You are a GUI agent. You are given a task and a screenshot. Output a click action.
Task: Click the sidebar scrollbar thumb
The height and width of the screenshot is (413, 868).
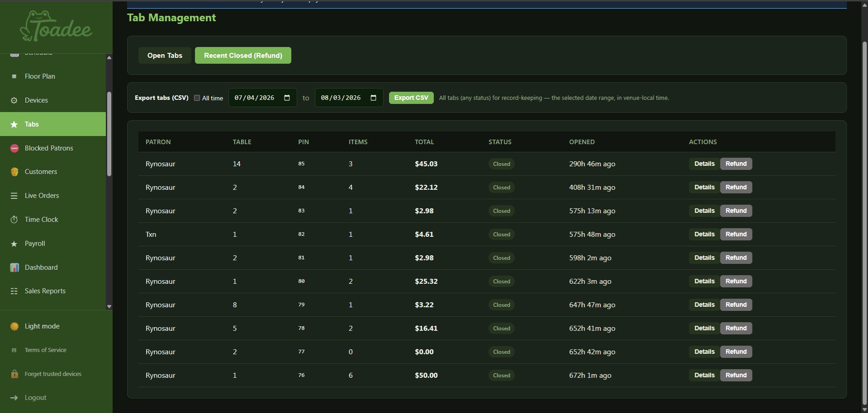(x=109, y=134)
